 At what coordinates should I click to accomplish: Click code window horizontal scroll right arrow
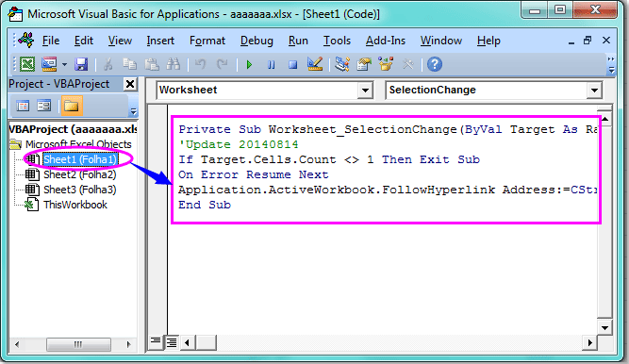pos(589,342)
